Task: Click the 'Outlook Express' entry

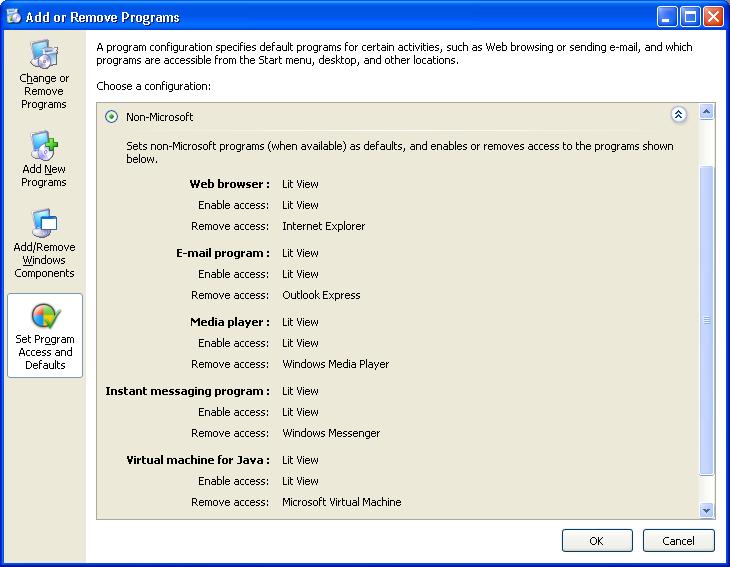Action: point(321,295)
